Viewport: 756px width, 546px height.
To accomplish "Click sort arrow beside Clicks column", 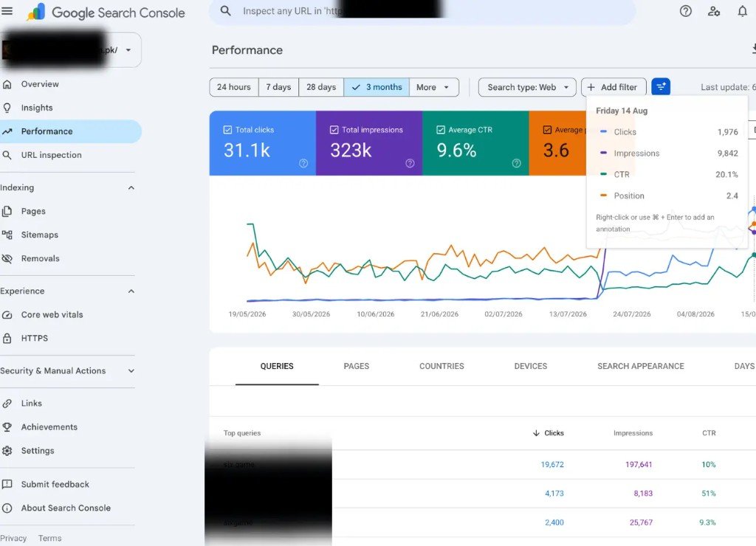I will pos(536,433).
